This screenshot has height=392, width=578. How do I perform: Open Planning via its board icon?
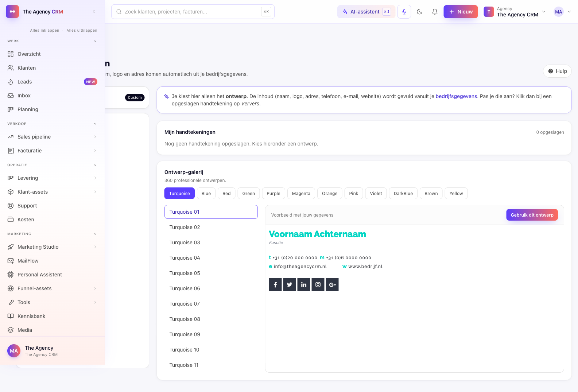tap(11, 109)
